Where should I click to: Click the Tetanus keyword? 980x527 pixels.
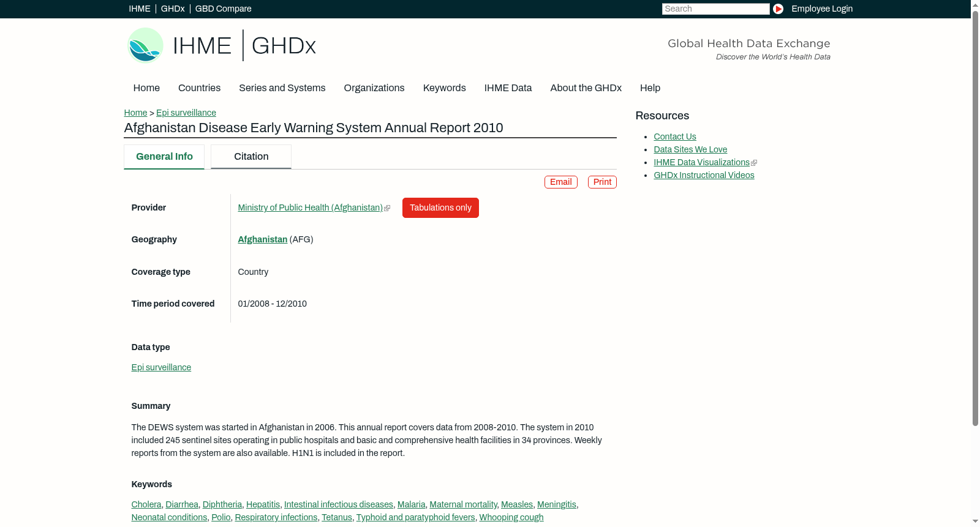(x=337, y=517)
